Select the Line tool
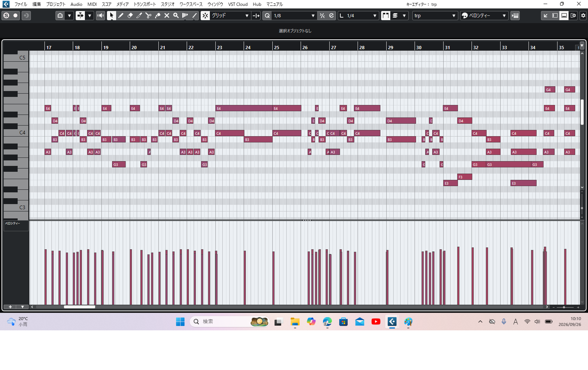This screenshot has width=588, height=370. click(x=194, y=15)
